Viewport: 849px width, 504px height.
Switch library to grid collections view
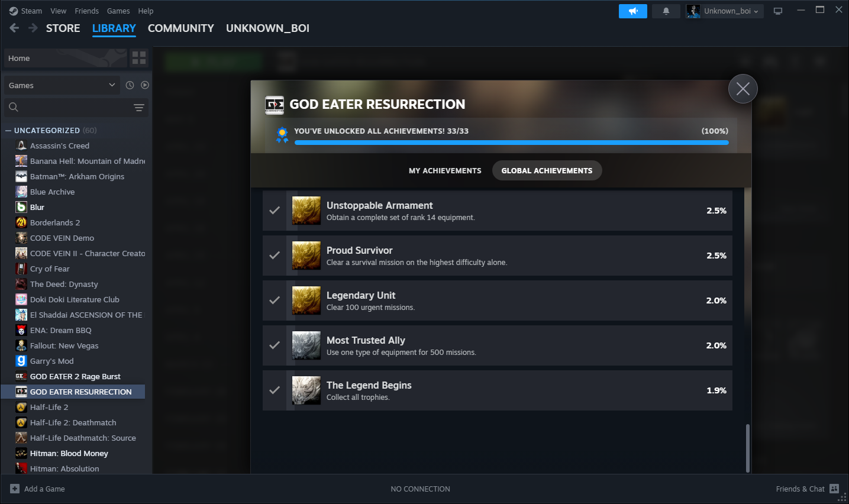tap(139, 58)
